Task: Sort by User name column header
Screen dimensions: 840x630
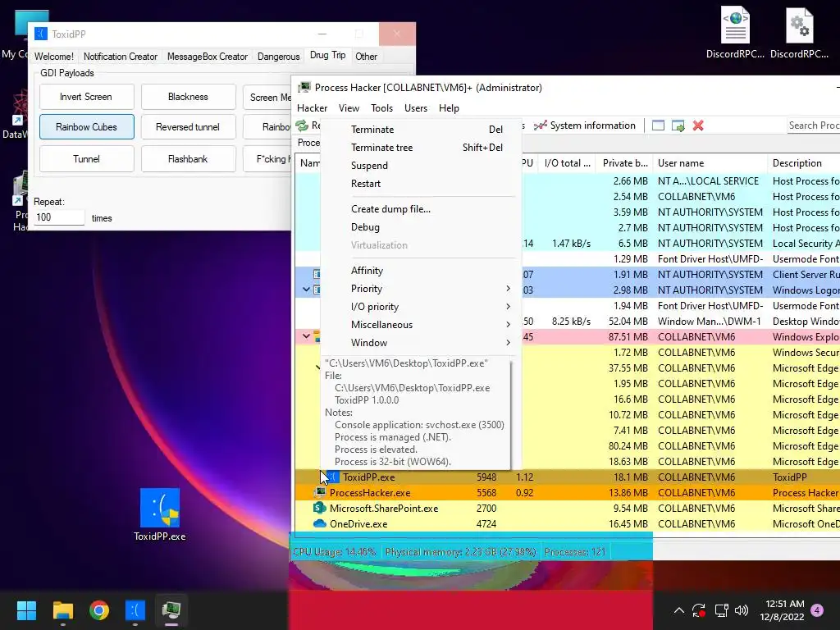Action: point(710,163)
